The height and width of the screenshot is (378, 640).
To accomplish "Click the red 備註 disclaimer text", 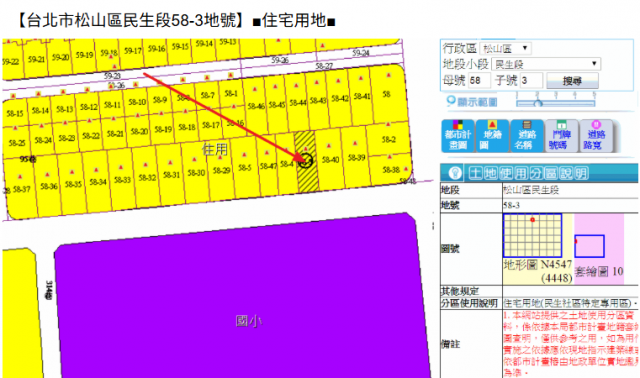I will (571, 344).
